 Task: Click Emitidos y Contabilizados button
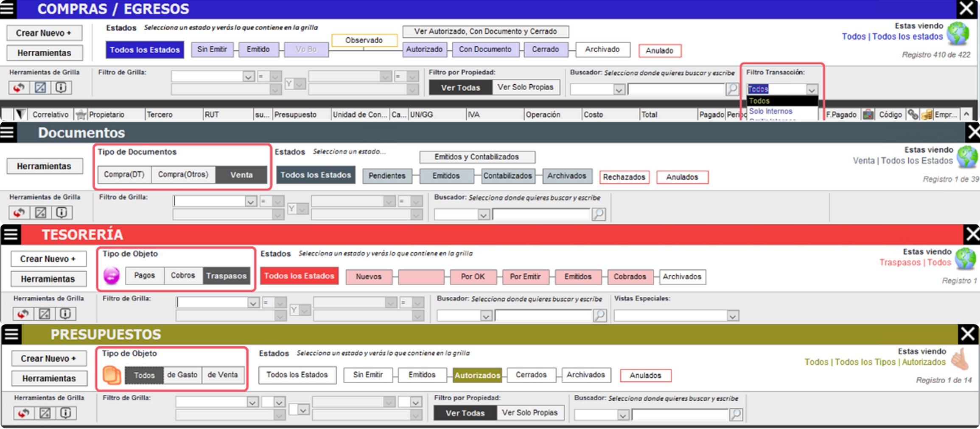[x=477, y=157]
